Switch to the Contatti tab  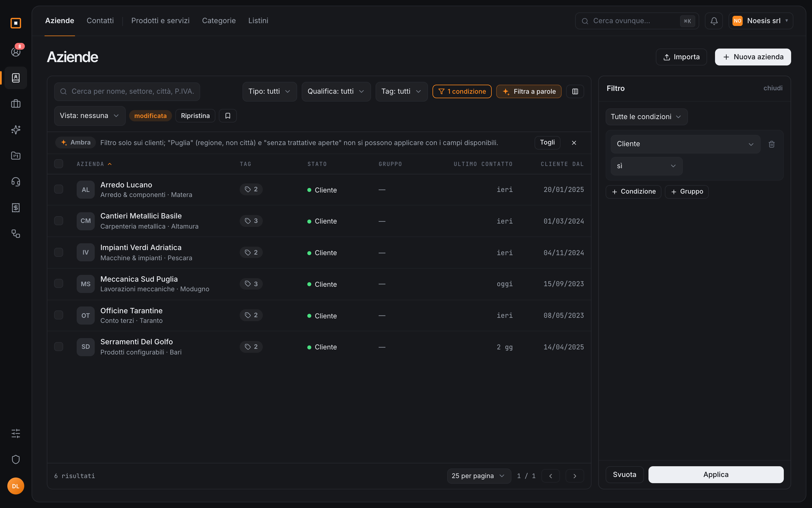point(100,21)
